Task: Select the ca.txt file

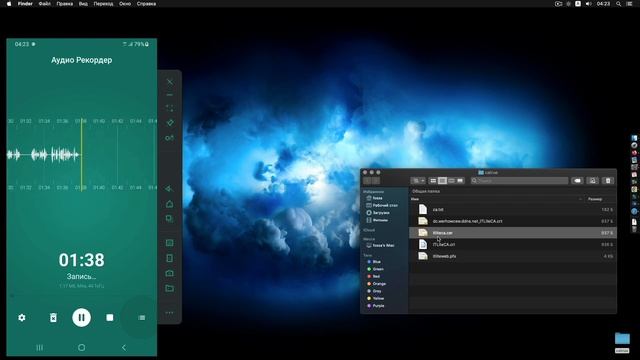Action: 513,209
